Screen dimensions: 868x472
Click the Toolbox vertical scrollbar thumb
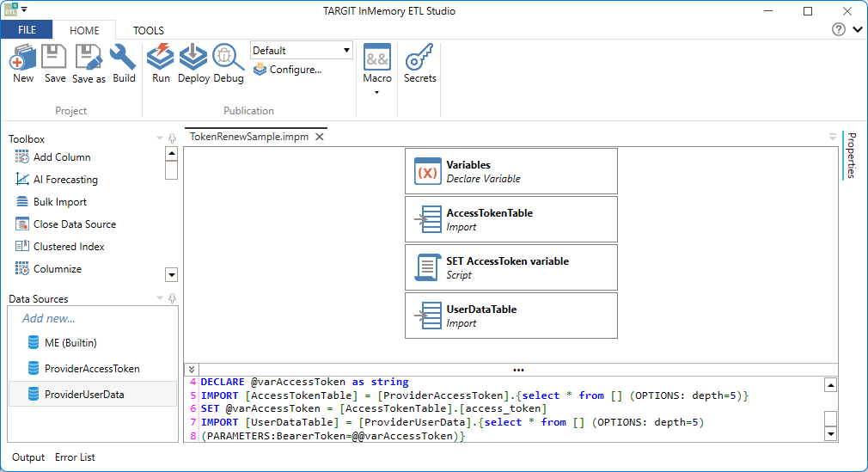click(172, 170)
